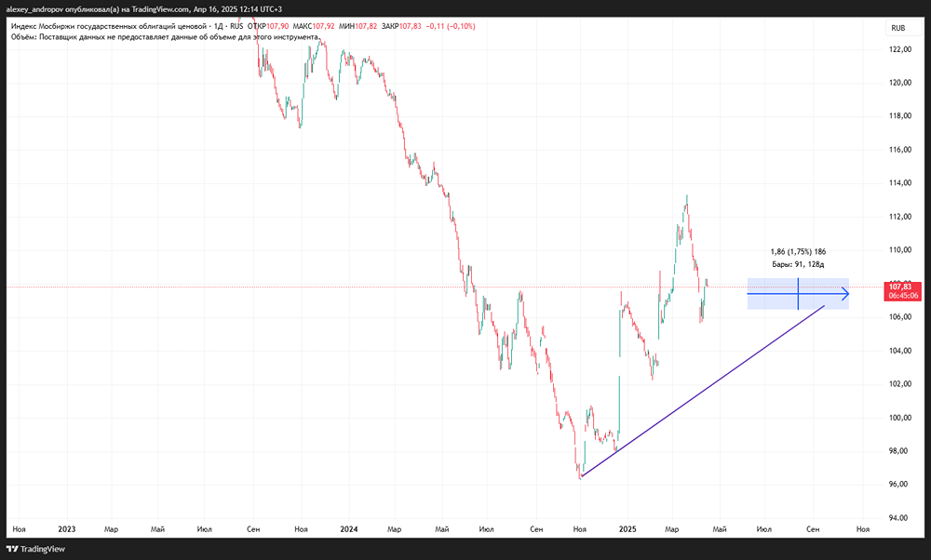Click the RUS exchange label in the title
The image size is (931, 560).
pos(236,26)
